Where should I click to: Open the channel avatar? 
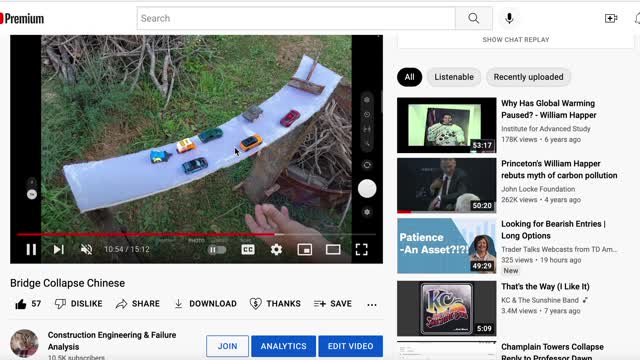24,344
